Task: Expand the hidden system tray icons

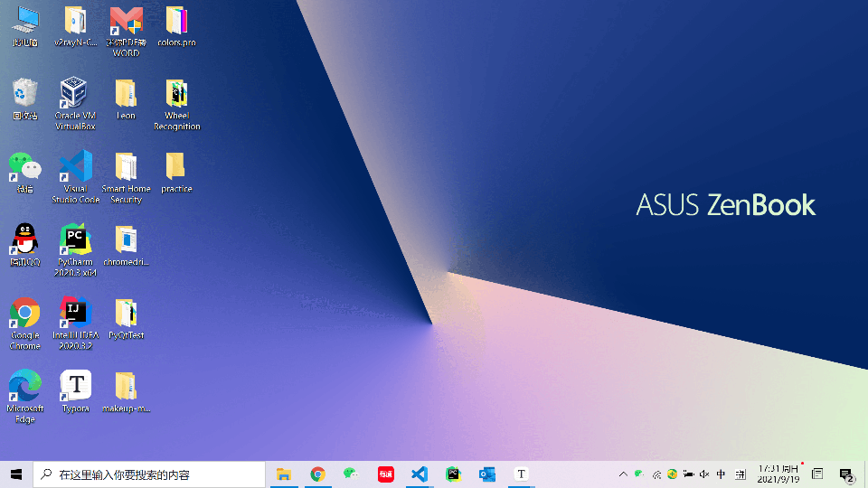Action: click(623, 474)
